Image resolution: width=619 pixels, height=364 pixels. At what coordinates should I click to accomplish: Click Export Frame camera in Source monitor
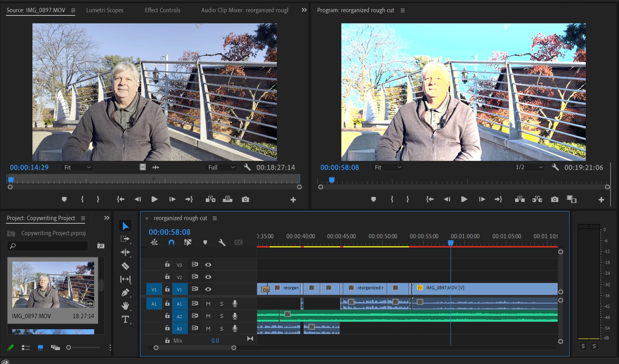(x=246, y=199)
